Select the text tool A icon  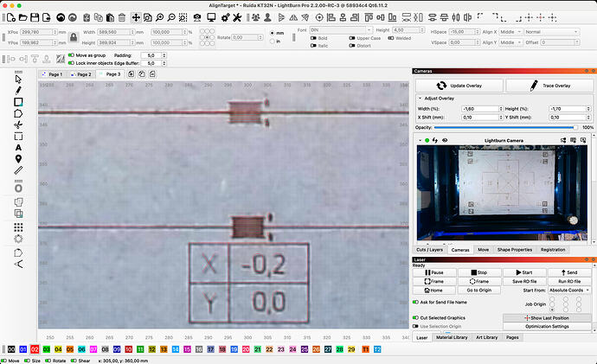click(x=18, y=148)
